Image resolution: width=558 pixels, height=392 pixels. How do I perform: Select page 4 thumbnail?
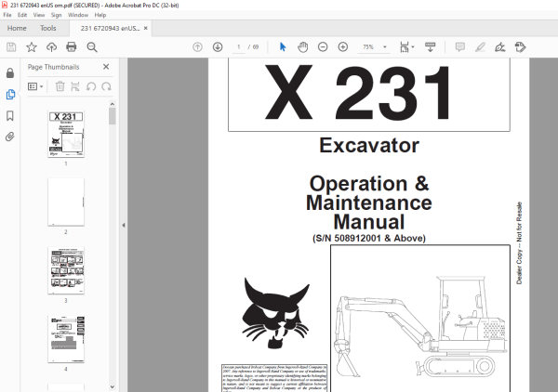(x=66, y=339)
